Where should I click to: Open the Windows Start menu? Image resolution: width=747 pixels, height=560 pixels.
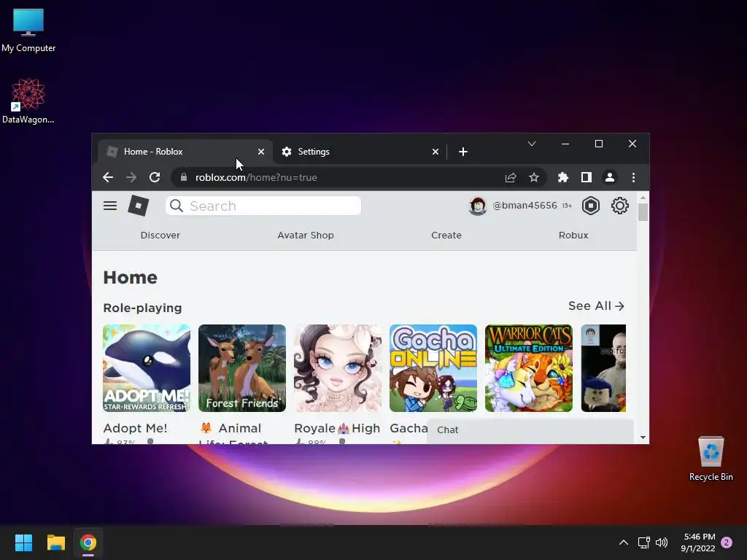tap(23, 542)
